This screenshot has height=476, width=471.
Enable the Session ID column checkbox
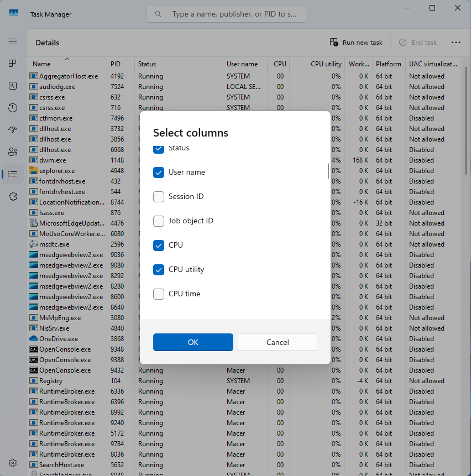coord(159,197)
